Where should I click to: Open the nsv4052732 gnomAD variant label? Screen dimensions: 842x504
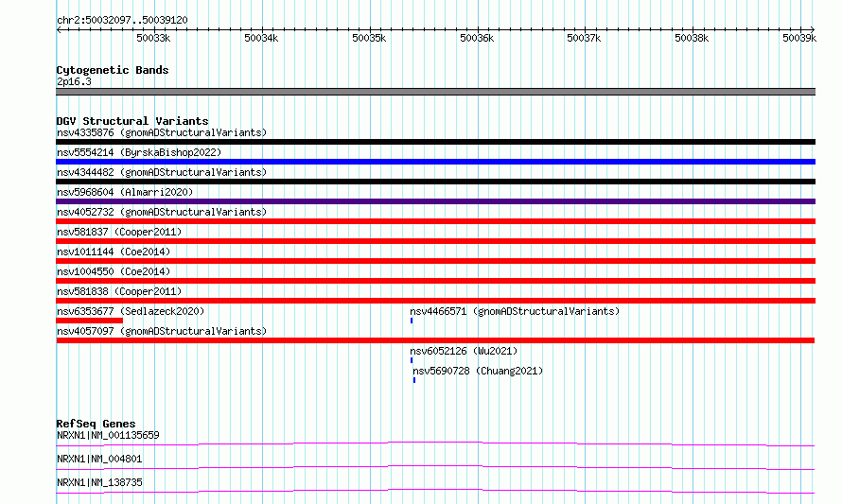pyautogui.click(x=162, y=212)
